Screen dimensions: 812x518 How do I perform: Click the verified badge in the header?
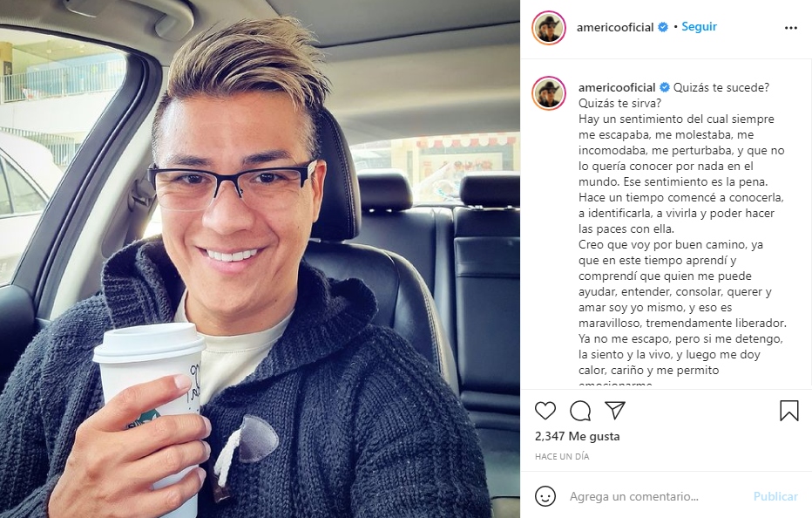pyautogui.click(x=662, y=28)
